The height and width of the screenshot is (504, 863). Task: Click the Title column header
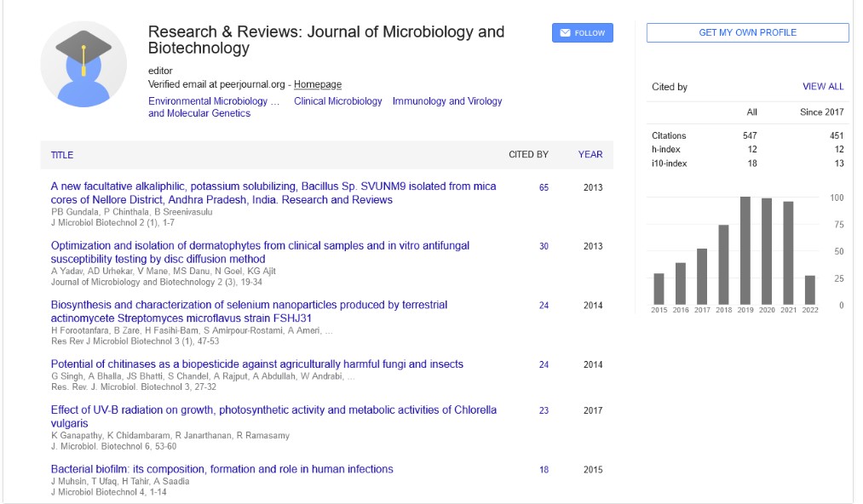62,155
